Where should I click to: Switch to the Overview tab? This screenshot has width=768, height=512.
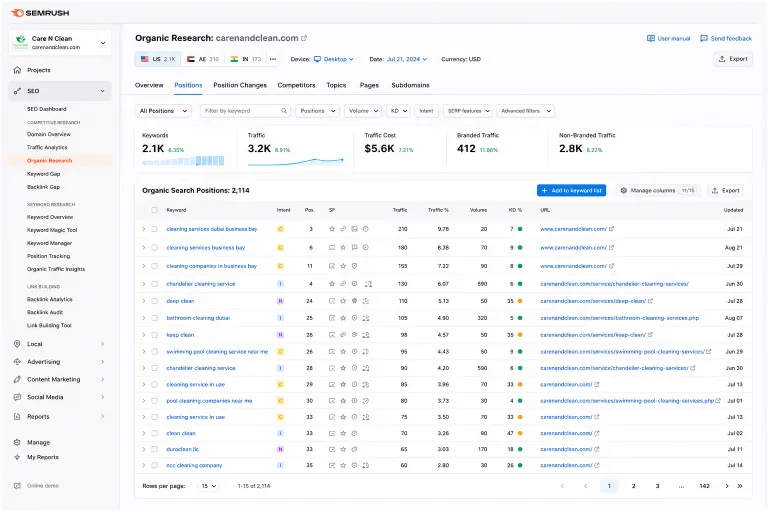tap(149, 85)
